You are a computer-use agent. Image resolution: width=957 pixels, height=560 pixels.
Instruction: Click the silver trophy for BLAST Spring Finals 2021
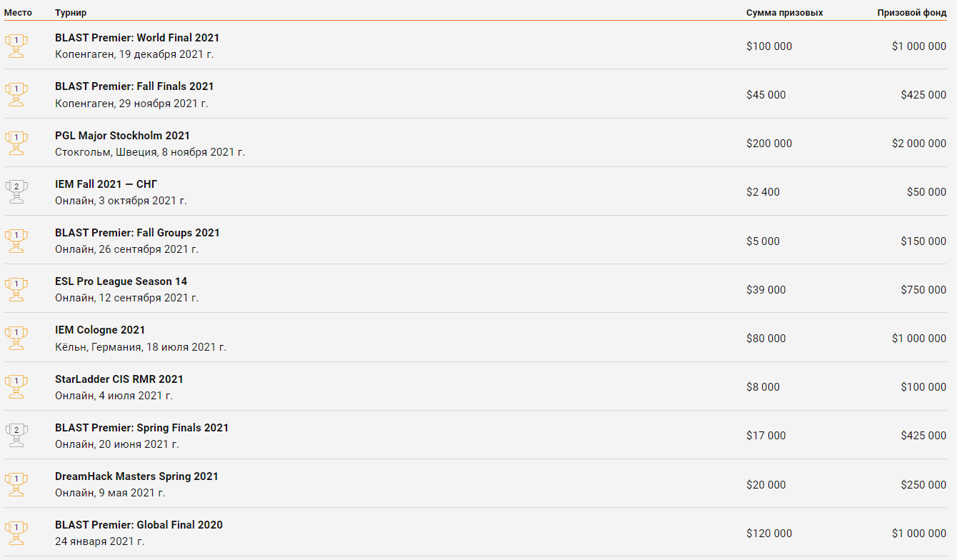click(16, 436)
